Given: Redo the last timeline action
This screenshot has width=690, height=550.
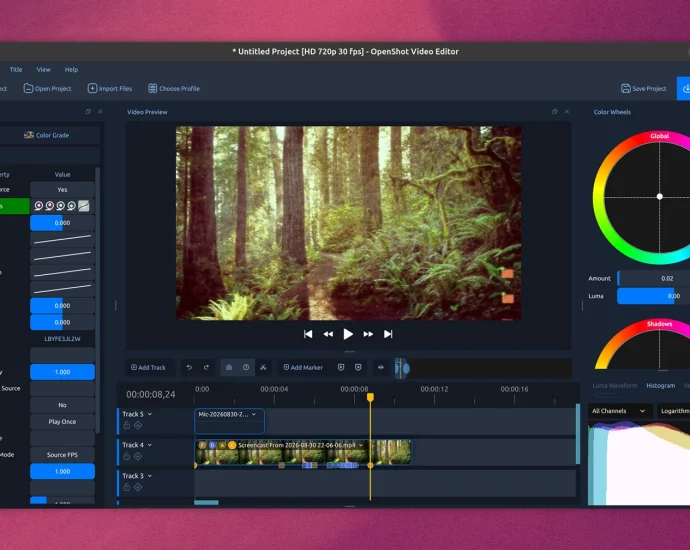Looking at the screenshot, I should click(x=206, y=367).
